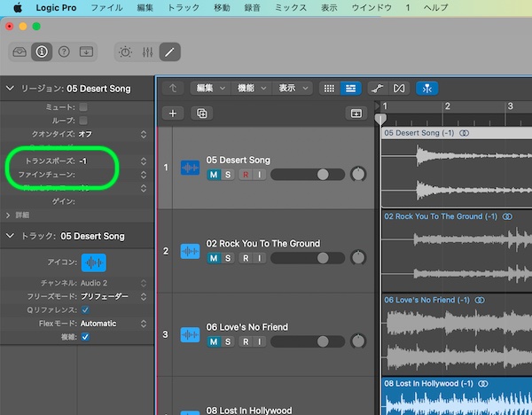
Task: Click volume slider on 05 Desert Song track
Action: (x=308, y=175)
